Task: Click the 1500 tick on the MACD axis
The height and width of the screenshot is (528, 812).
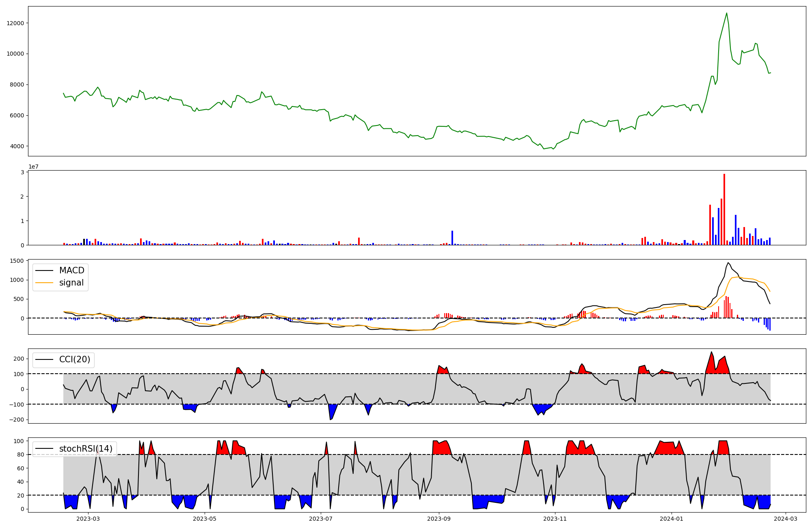Action: pos(17,261)
